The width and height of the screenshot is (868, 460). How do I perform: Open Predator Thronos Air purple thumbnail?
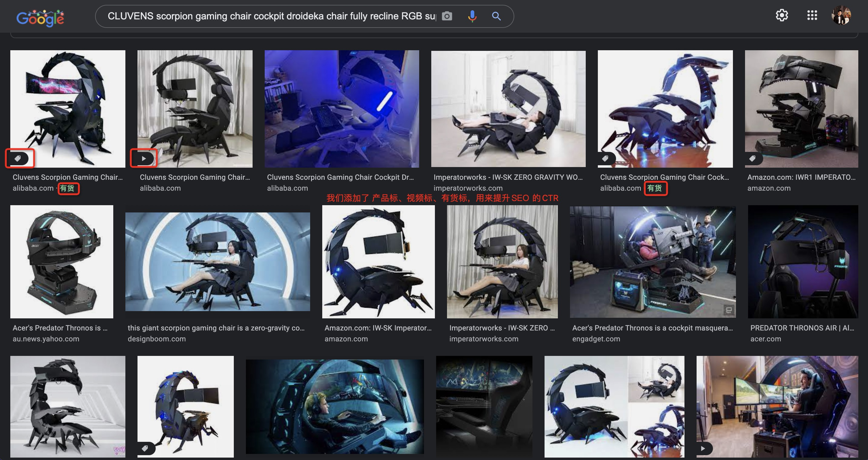pyautogui.click(x=803, y=262)
